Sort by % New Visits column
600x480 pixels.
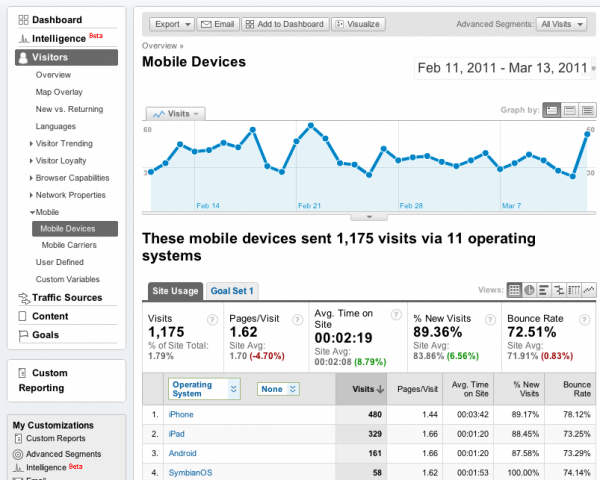pyautogui.click(x=519, y=389)
